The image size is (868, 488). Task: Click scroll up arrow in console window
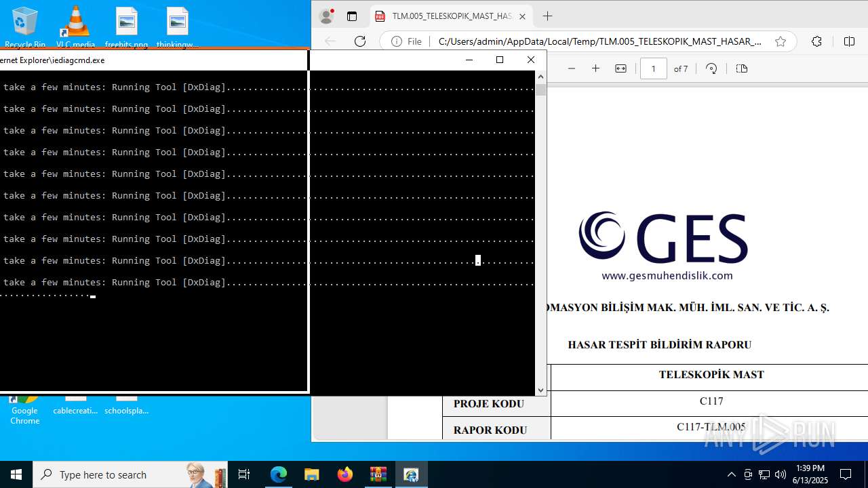(540, 77)
